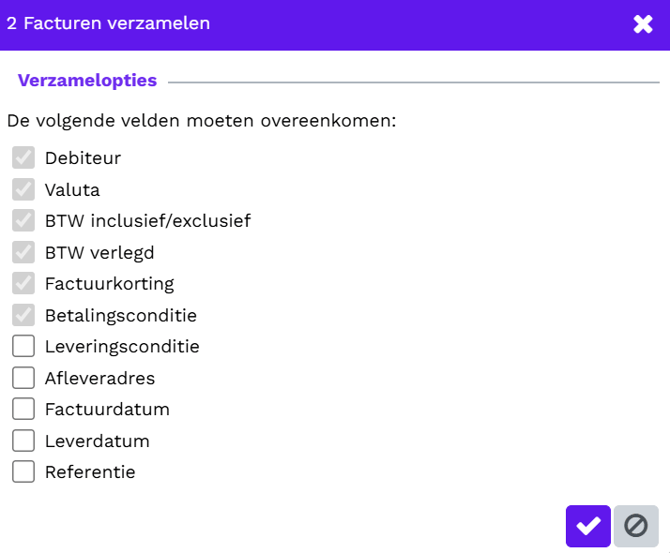Click the "Referentie" label text
Screen dimensions: 670x553
[x=90, y=472]
